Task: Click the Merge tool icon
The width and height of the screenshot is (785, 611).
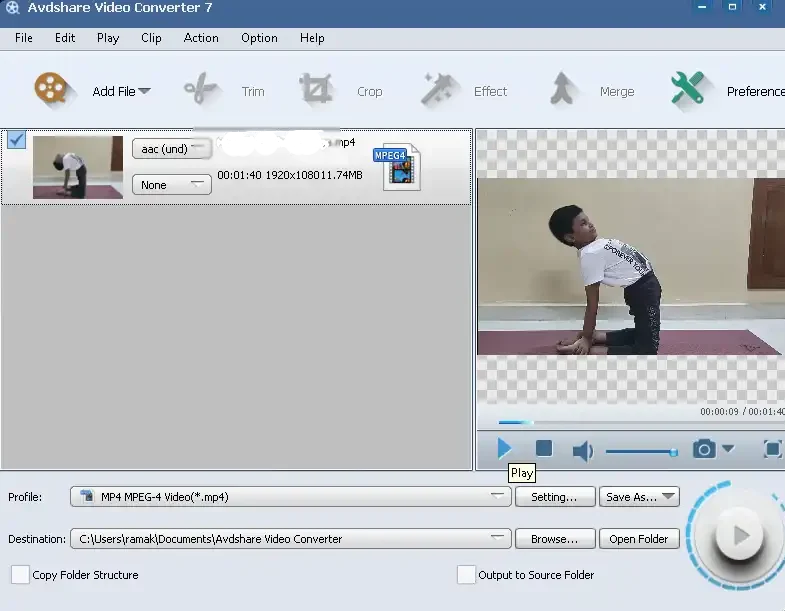Action: coord(565,90)
